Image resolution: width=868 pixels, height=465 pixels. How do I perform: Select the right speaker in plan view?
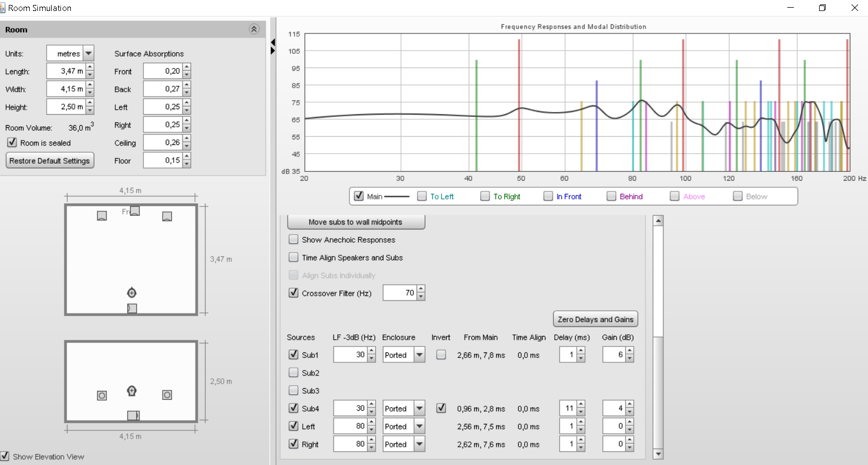pyautogui.click(x=167, y=216)
